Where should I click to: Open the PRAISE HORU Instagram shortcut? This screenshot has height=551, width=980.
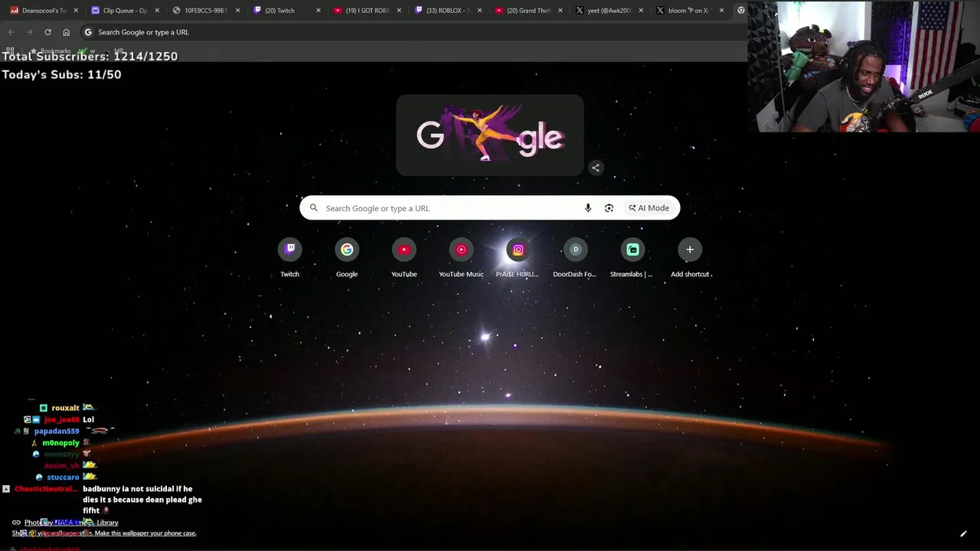click(518, 258)
